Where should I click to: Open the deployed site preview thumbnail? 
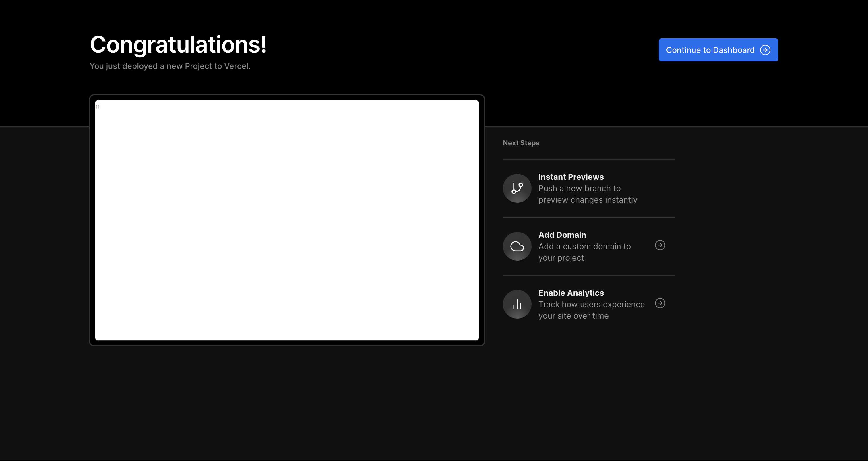click(287, 220)
